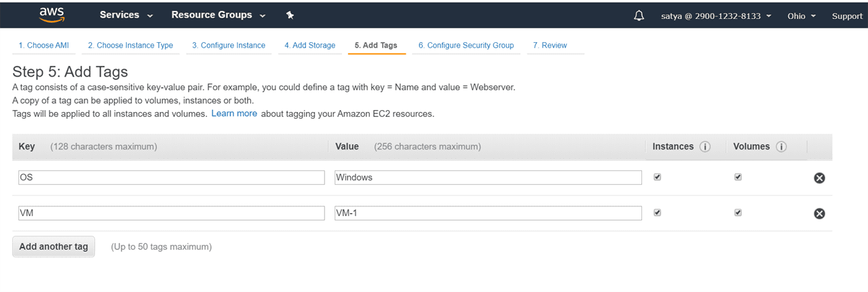Open the pin shortcuts icon
This screenshot has width=868, height=292.
tap(290, 15)
